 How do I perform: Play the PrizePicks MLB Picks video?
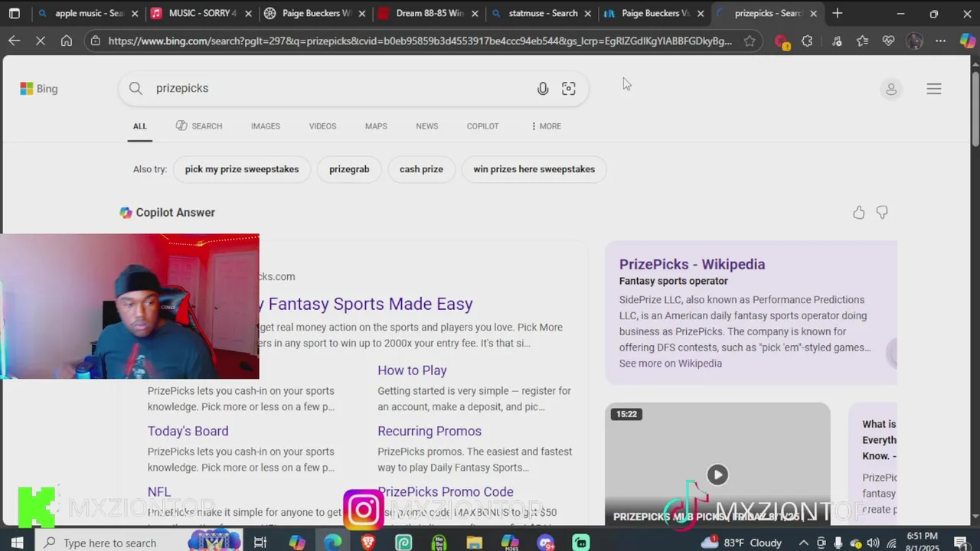pos(717,474)
